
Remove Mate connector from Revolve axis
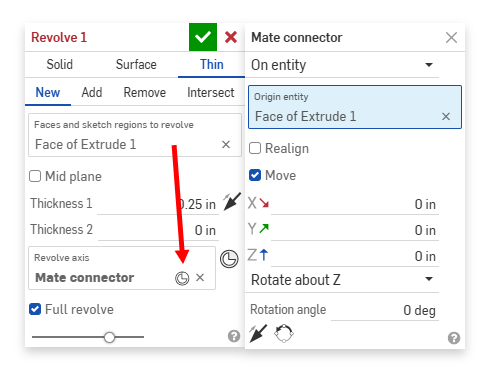[x=200, y=277]
